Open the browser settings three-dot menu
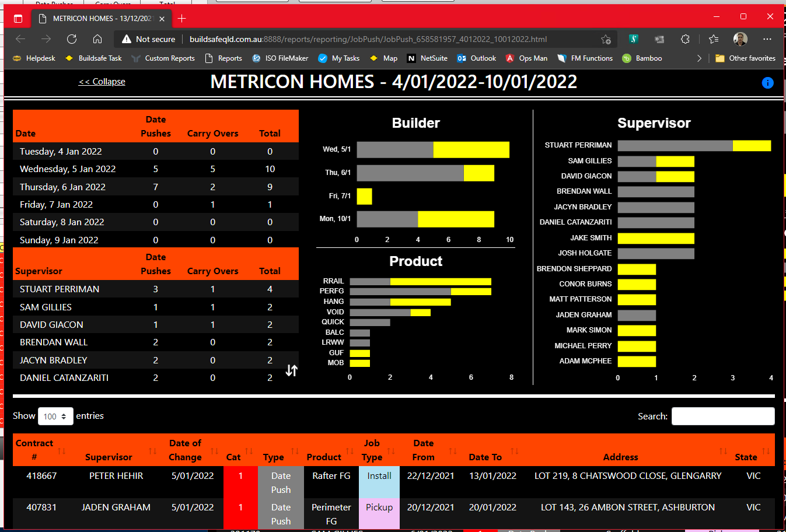 (x=767, y=39)
